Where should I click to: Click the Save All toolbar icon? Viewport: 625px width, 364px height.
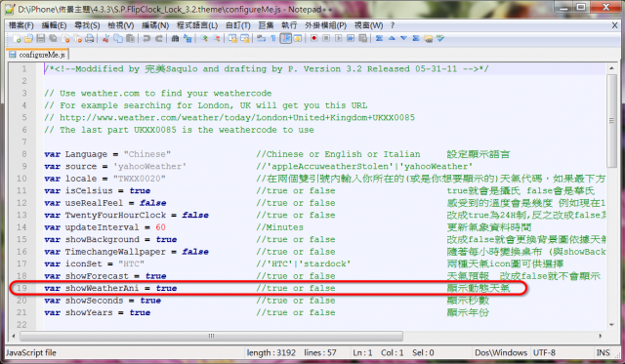tap(53, 39)
